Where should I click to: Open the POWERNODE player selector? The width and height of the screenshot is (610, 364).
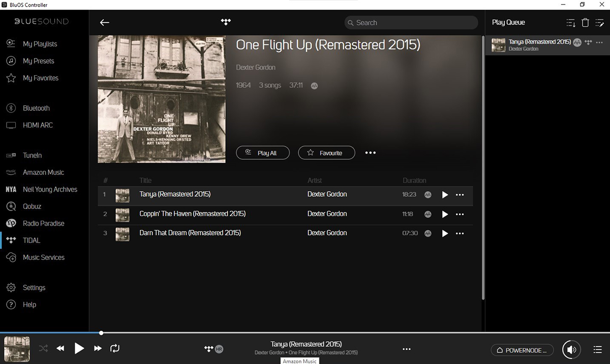pos(522,350)
